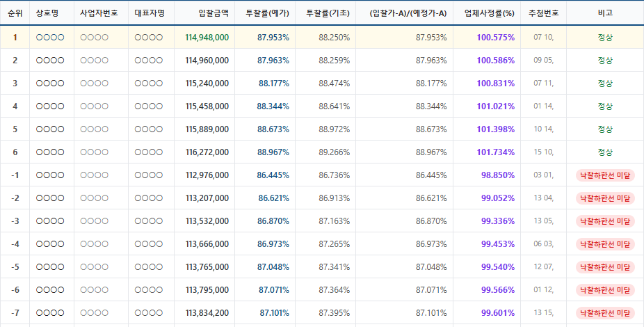Screen dimensions: 644x327
Task: Click 101.398% company assessment rate
Action: (x=495, y=129)
